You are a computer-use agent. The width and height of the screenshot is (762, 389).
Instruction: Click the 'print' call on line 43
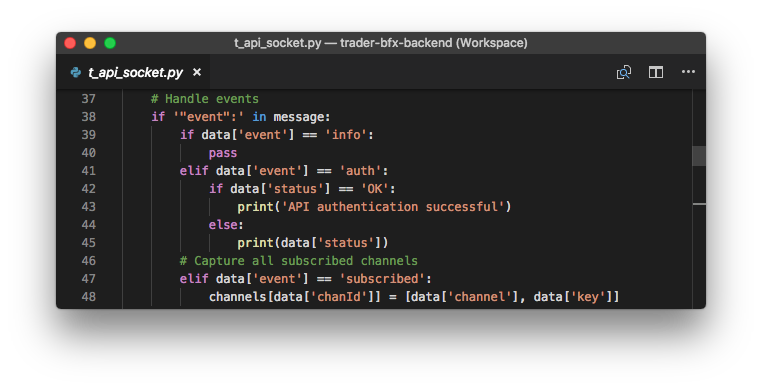point(255,207)
